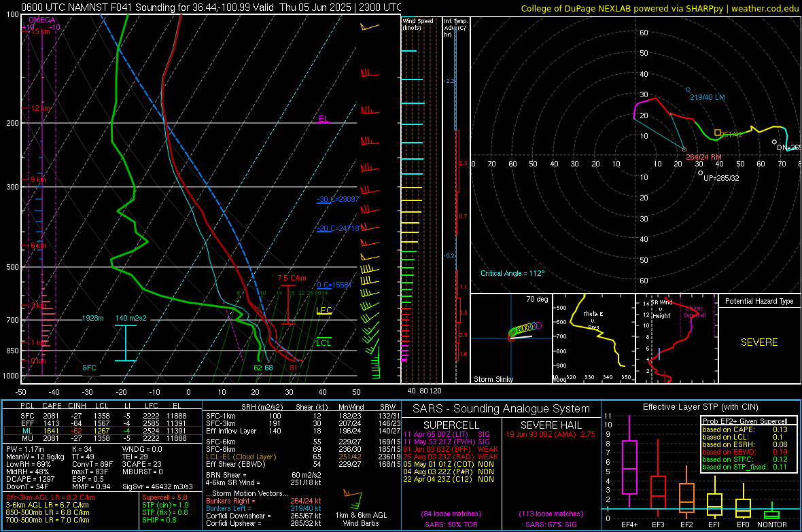
Task: Click the 264/24 RM hodograph label
Action: coord(704,157)
